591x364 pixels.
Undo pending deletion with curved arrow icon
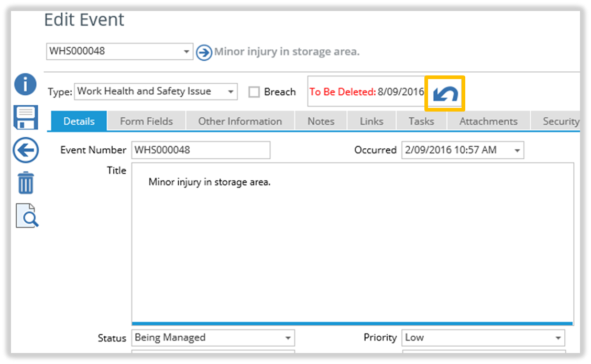(x=445, y=94)
